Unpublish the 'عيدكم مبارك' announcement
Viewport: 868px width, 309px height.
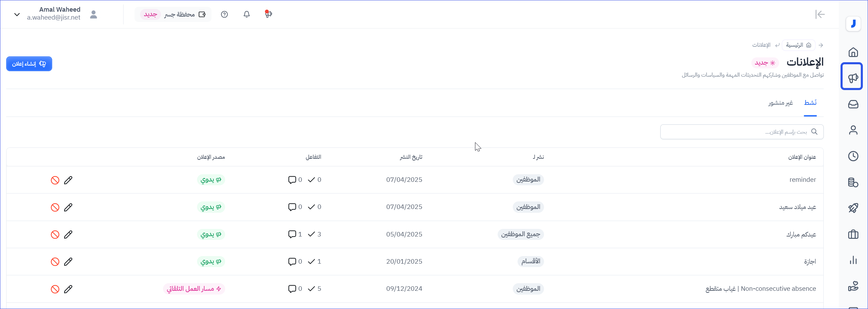click(55, 235)
